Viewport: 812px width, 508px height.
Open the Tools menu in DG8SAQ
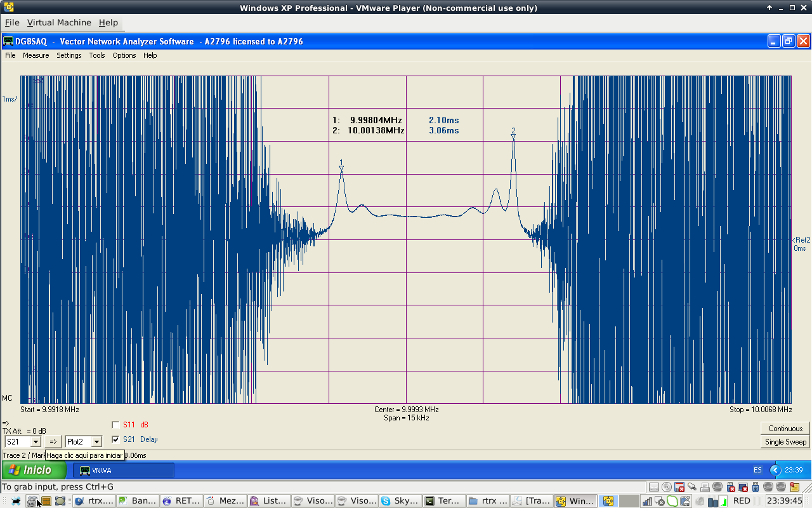pyautogui.click(x=96, y=55)
